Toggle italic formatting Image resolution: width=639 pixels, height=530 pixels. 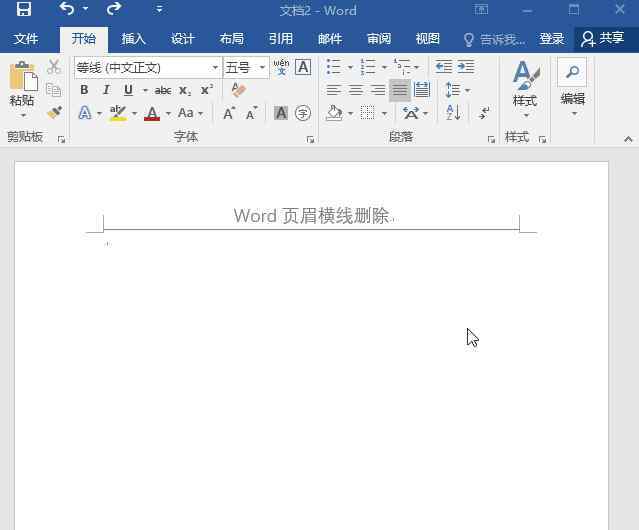pyautogui.click(x=106, y=90)
